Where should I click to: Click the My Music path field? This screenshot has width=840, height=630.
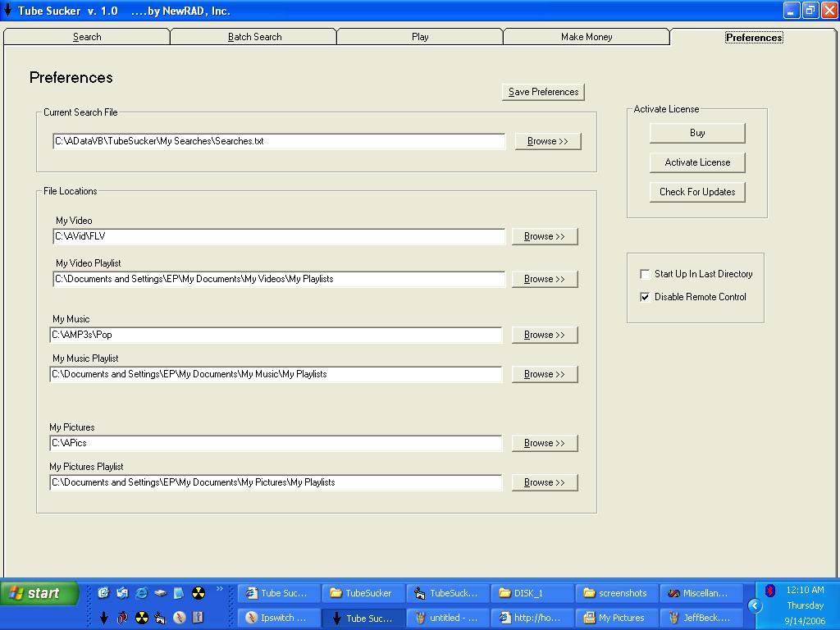[276, 335]
